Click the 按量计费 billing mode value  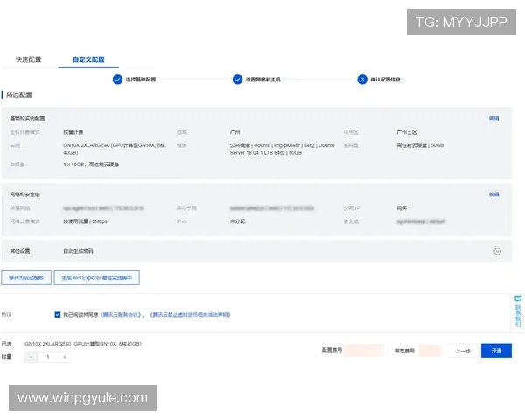(x=73, y=132)
